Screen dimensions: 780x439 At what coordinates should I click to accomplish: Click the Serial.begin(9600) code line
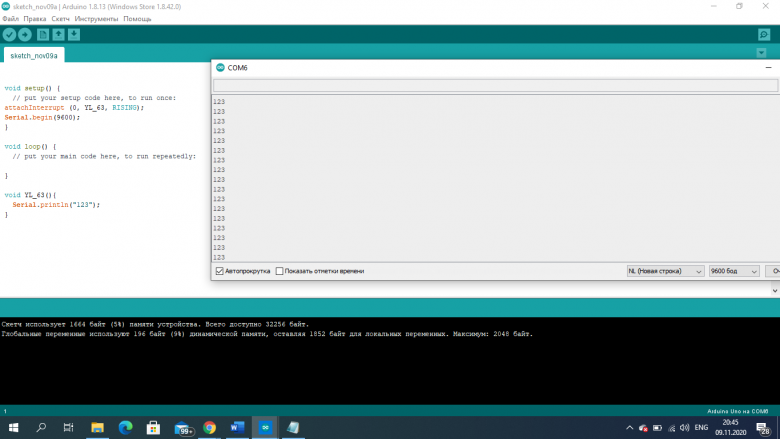point(42,117)
